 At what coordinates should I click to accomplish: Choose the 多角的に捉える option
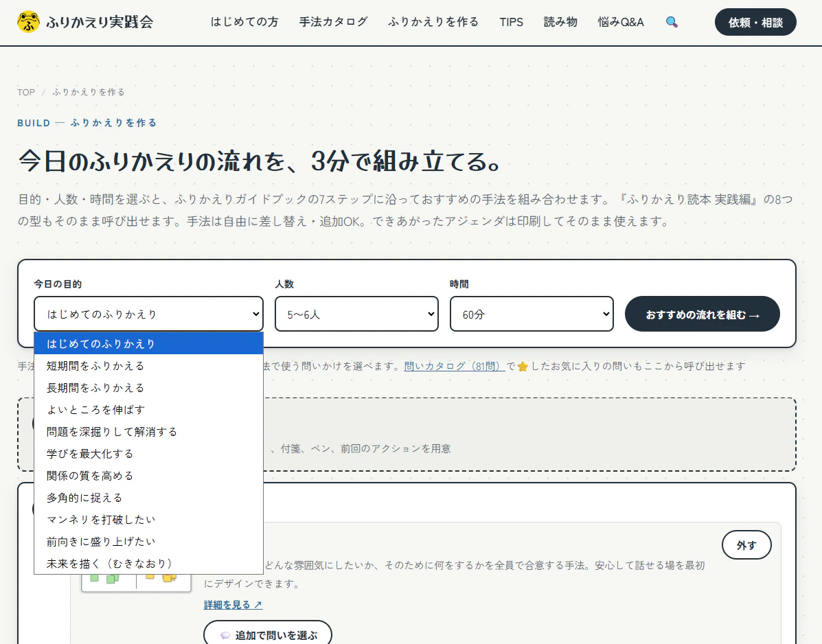click(148, 498)
